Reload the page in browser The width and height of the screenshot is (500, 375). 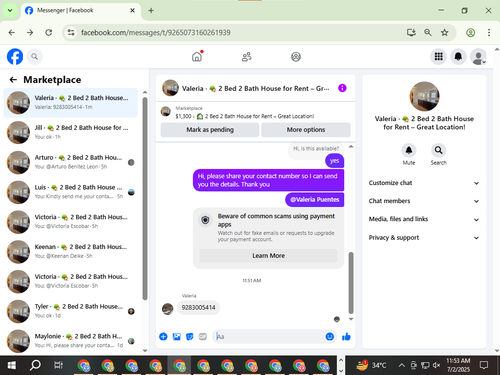pyautogui.click(x=49, y=32)
